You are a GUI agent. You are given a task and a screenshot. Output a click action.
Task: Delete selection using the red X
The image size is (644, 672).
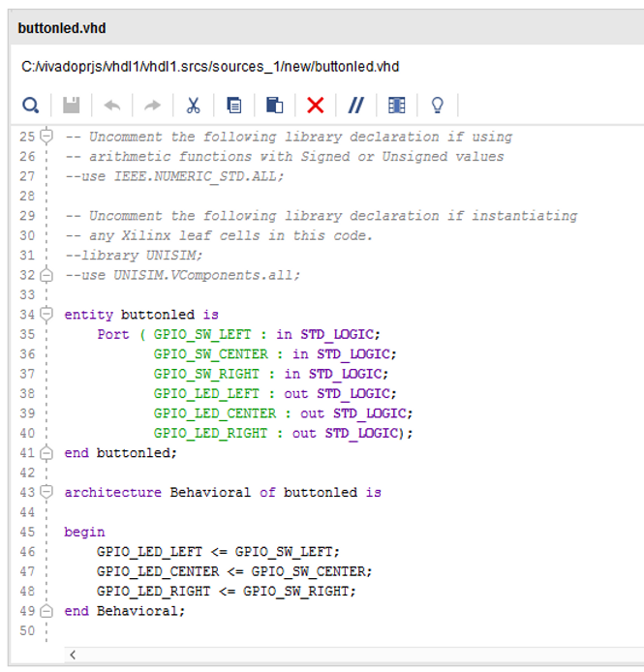[315, 106]
